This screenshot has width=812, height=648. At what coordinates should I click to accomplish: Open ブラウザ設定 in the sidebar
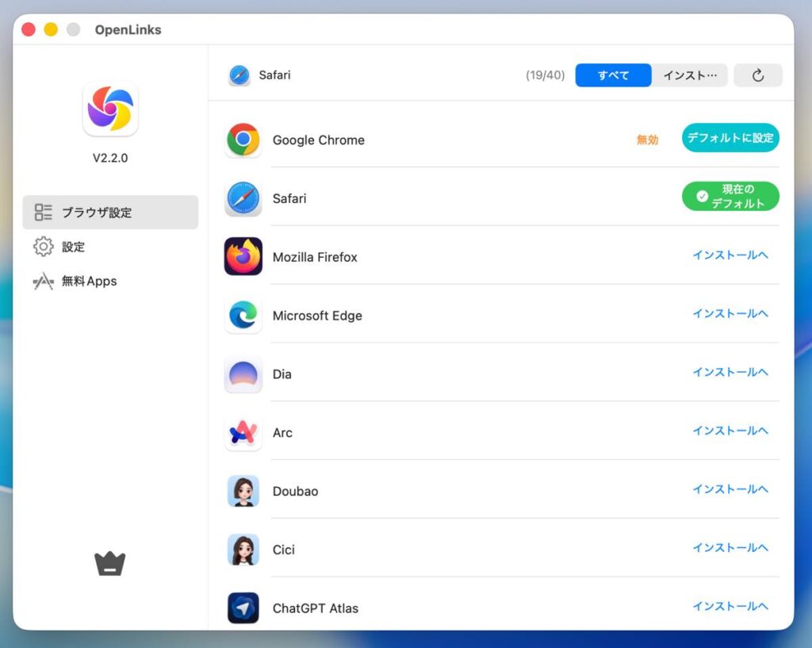[110, 213]
